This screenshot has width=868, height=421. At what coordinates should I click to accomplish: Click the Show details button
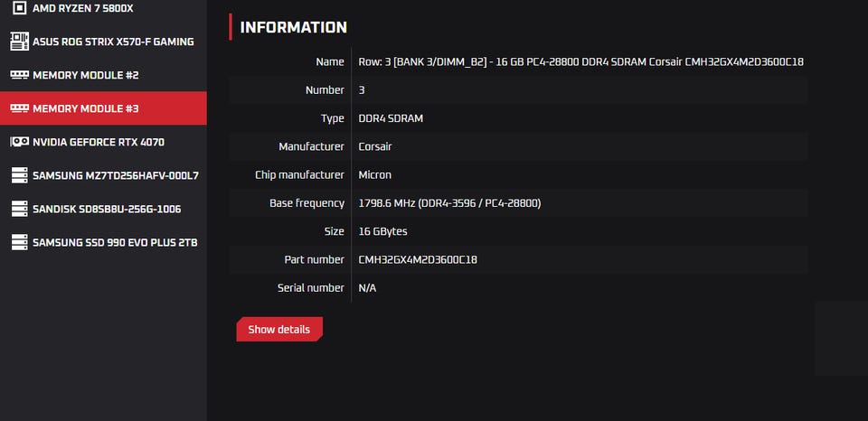[279, 329]
